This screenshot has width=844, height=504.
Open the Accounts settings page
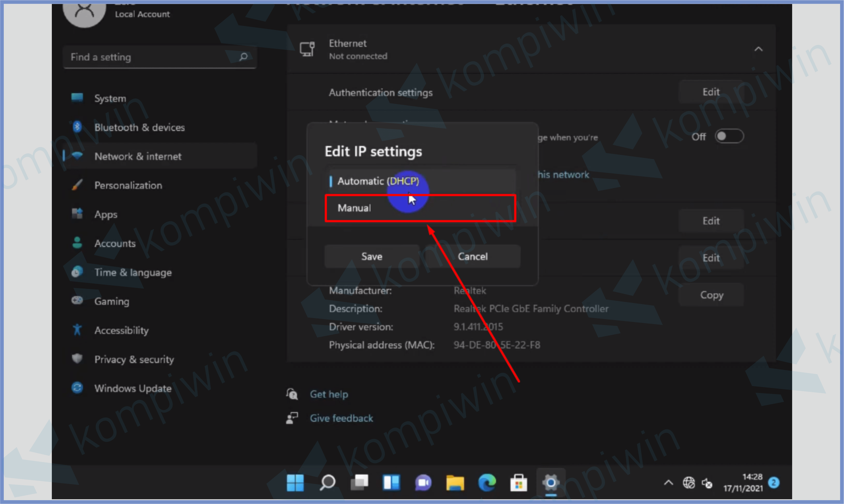tap(115, 243)
